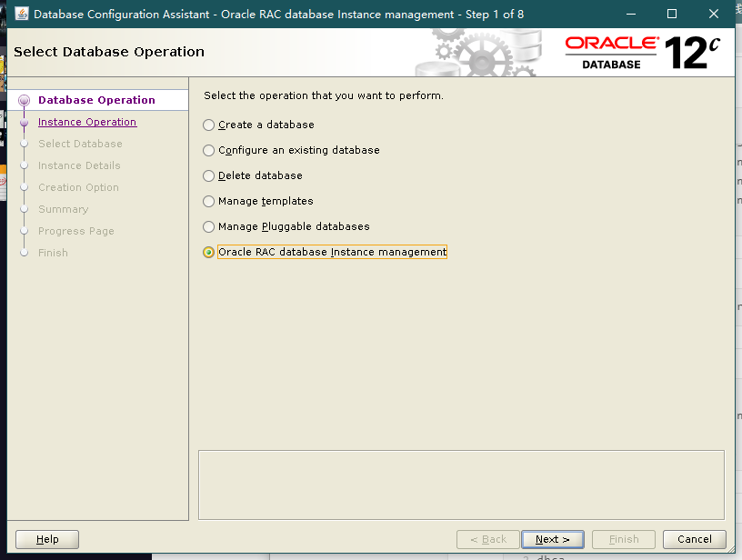Choose Configure an existing database option
The height and width of the screenshot is (560, 742).
pyautogui.click(x=209, y=150)
